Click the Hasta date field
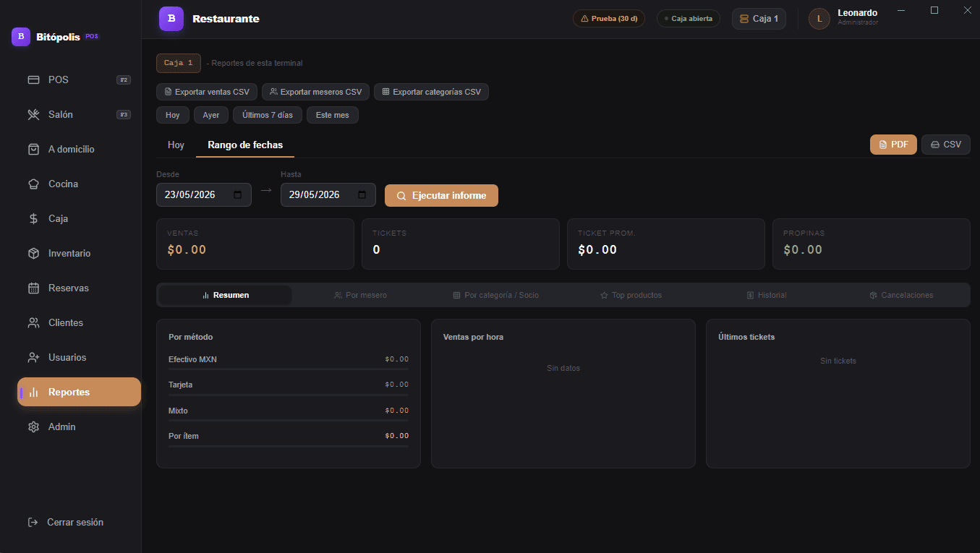This screenshot has height=553, width=980. click(328, 194)
